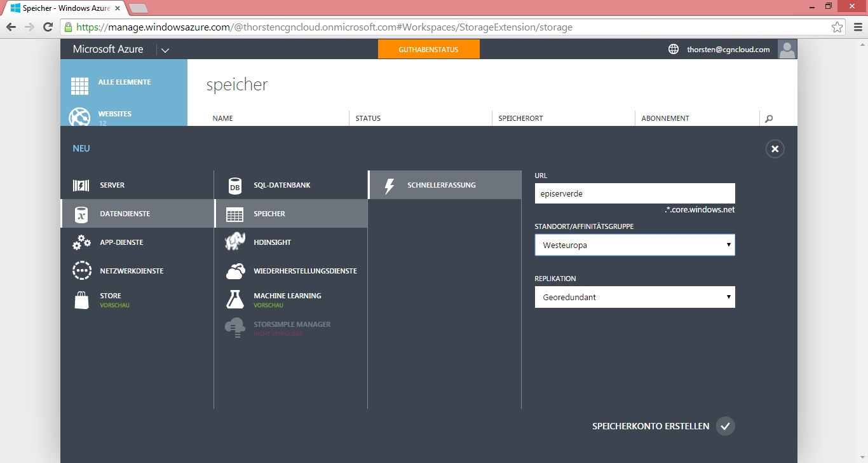
Task: Close the NEU panel with X
Action: (775, 149)
